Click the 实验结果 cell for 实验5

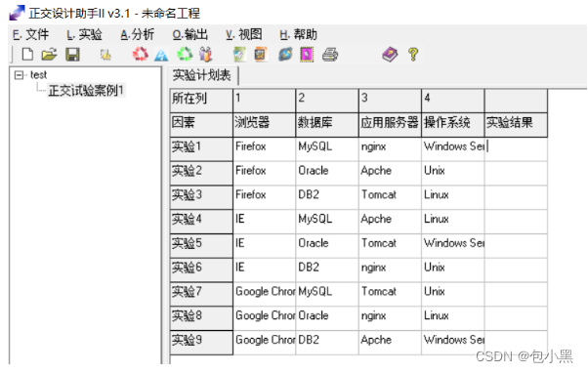516,245
